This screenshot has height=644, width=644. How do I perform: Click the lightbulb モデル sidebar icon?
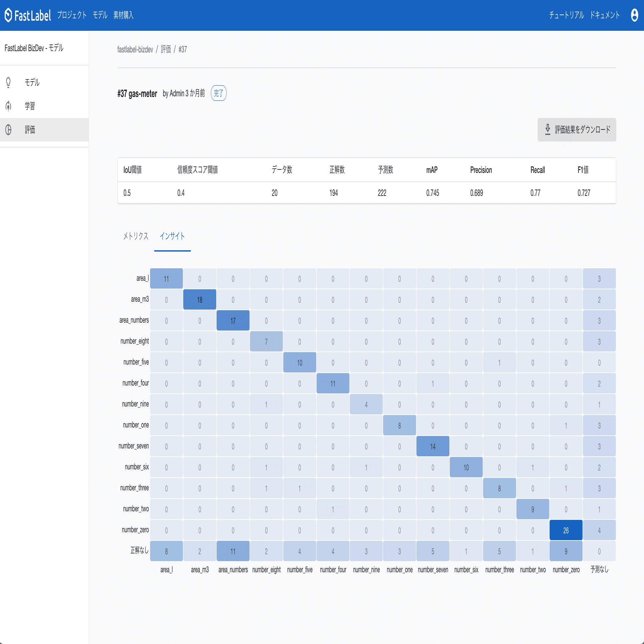click(8, 82)
